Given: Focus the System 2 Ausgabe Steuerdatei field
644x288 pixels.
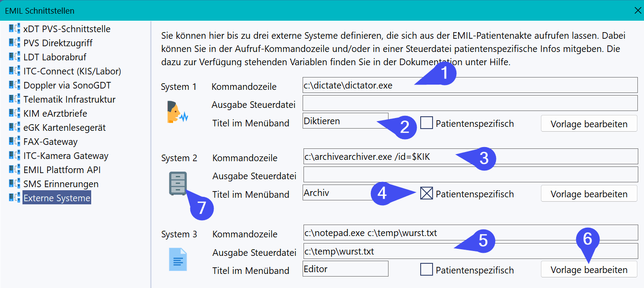Looking at the screenshot, I should point(470,174).
